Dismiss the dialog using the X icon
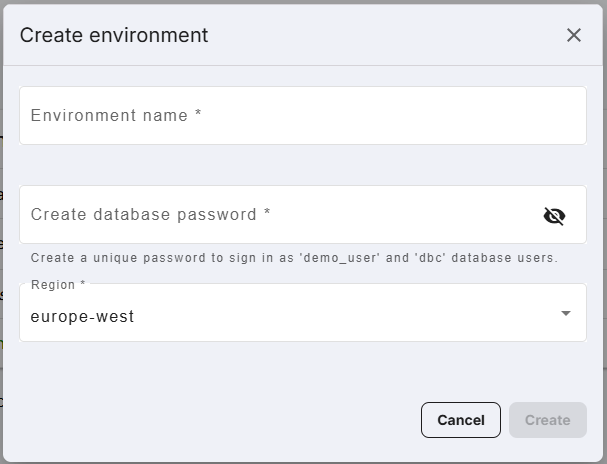This screenshot has height=464, width=607. (573, 35)
